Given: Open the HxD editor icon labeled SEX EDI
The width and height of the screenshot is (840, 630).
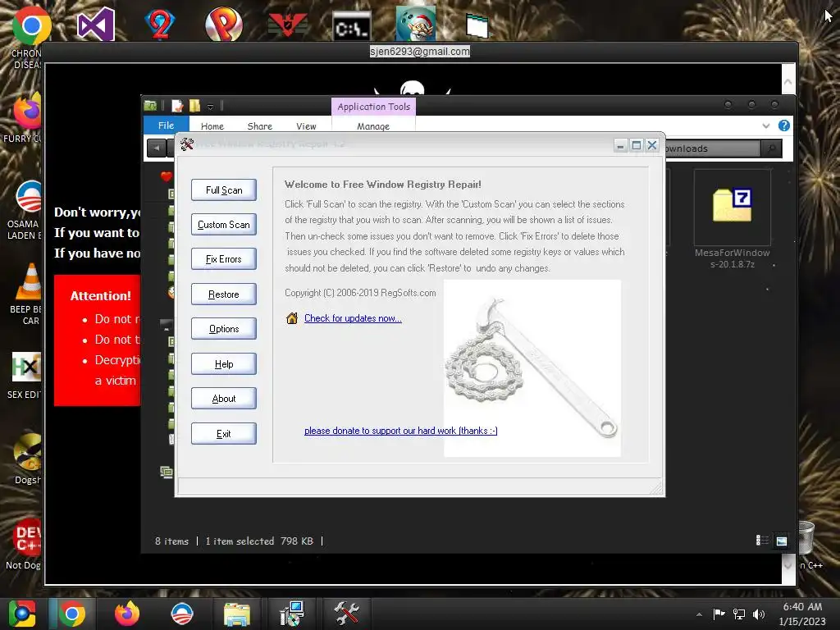Looking at the screenshot, I should [x=26, y=367].
